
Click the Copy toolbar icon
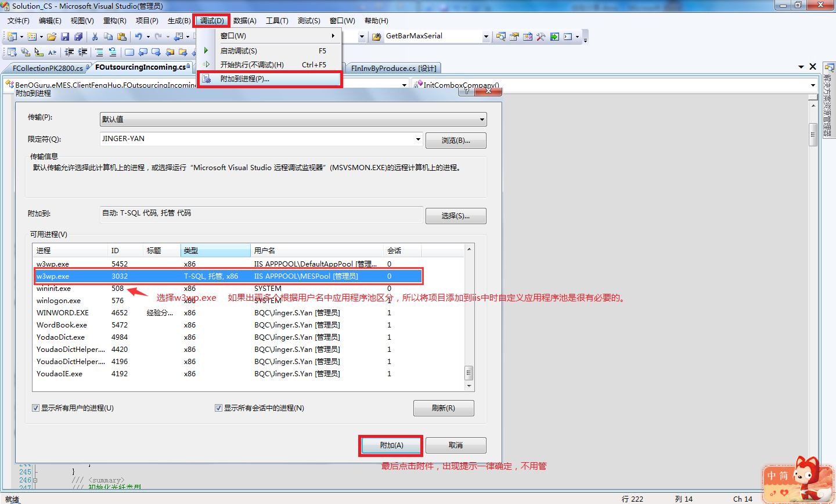(x=108, y=37)
